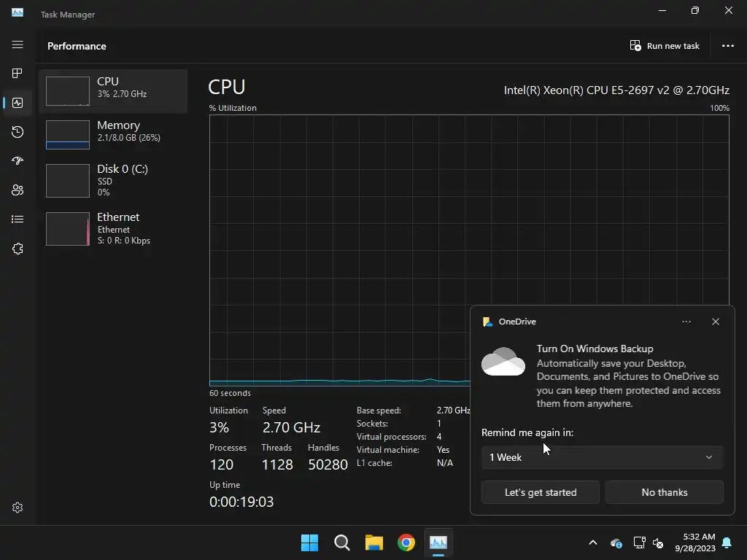Click Let's get started button

pos(541,492)
